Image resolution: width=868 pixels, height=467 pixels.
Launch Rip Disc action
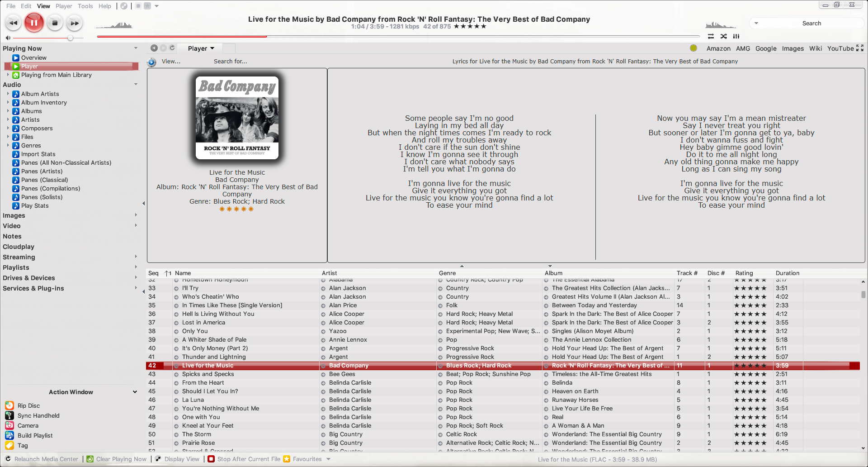click(x=28, y=405)
